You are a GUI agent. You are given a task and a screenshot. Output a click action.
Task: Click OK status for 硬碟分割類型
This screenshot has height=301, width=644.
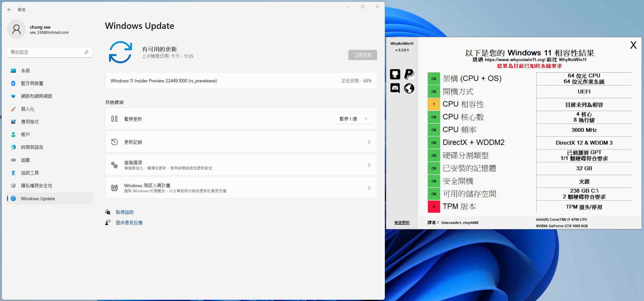pos(434,155)
